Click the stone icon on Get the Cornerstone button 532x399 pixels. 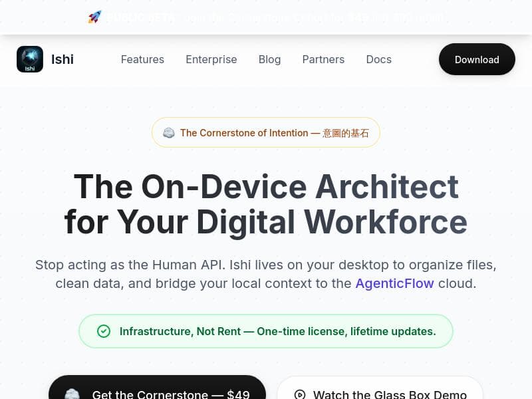(x=72, y=394)
